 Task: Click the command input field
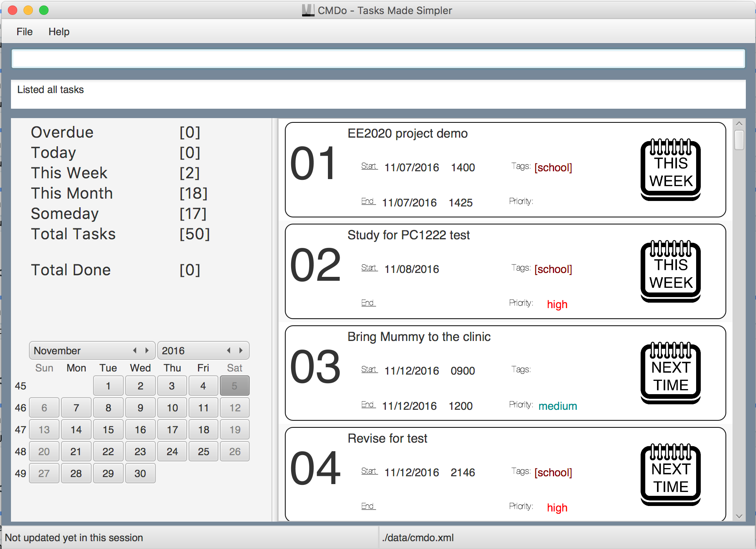[x=378, y=59]
